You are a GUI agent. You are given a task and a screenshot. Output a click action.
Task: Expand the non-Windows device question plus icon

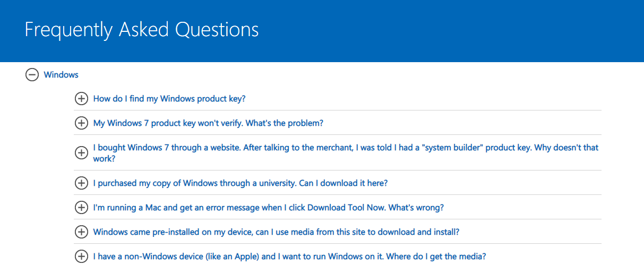[x=81, y=257]
